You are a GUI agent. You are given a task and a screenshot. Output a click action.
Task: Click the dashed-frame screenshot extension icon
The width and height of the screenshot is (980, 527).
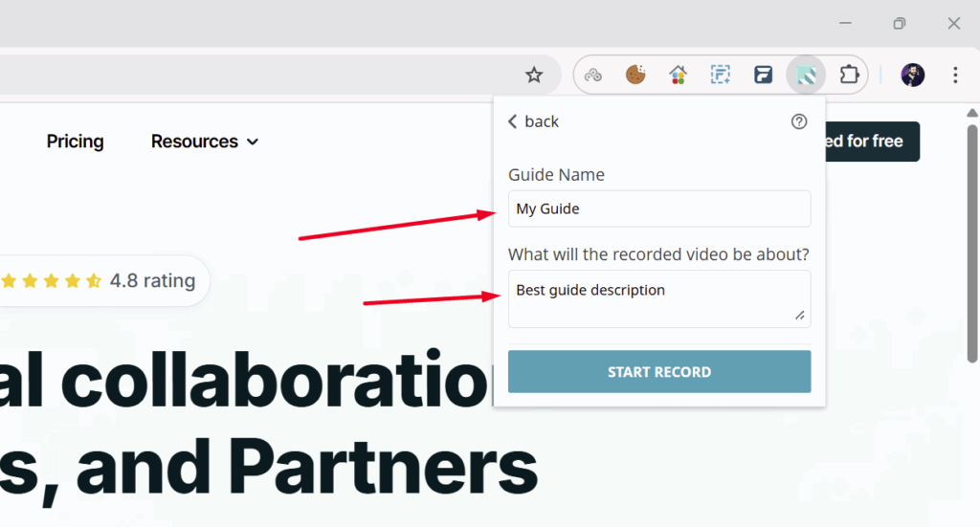(x=720, y=75)
